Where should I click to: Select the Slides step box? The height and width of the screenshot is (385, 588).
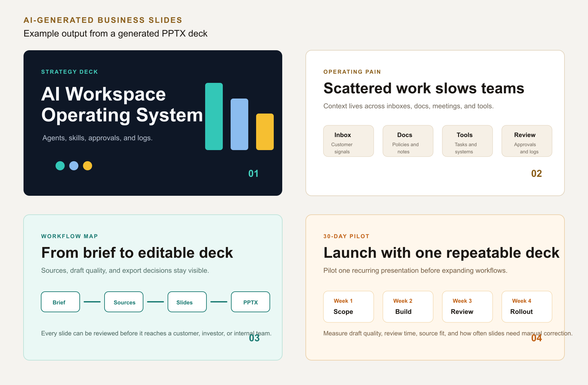click(x=187, y=302)
